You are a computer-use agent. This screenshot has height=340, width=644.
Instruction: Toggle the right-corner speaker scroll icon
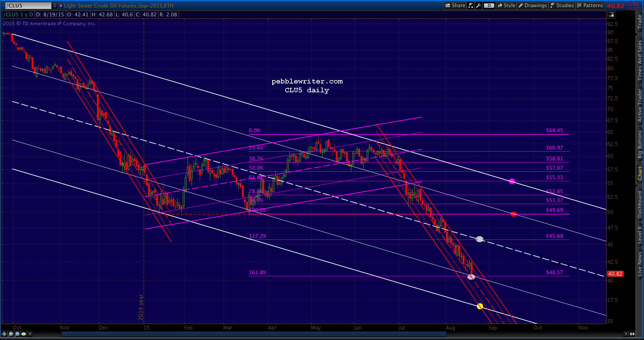(x=632, y=334)
